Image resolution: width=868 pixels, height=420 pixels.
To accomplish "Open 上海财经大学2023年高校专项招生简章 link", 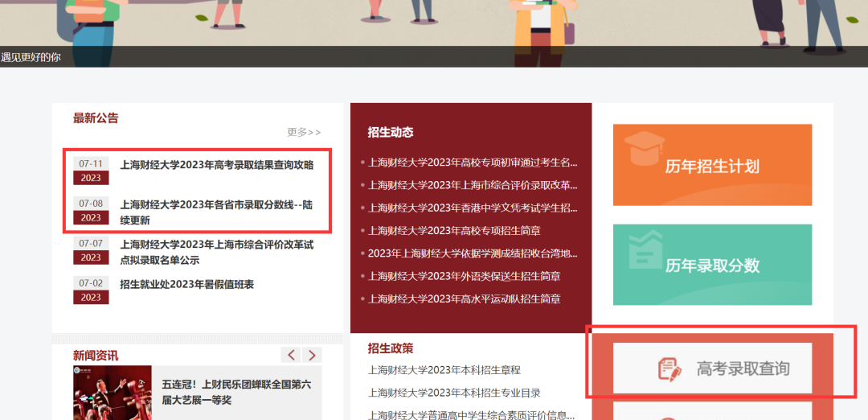I will pyautogui.click(x=454, y=230).
